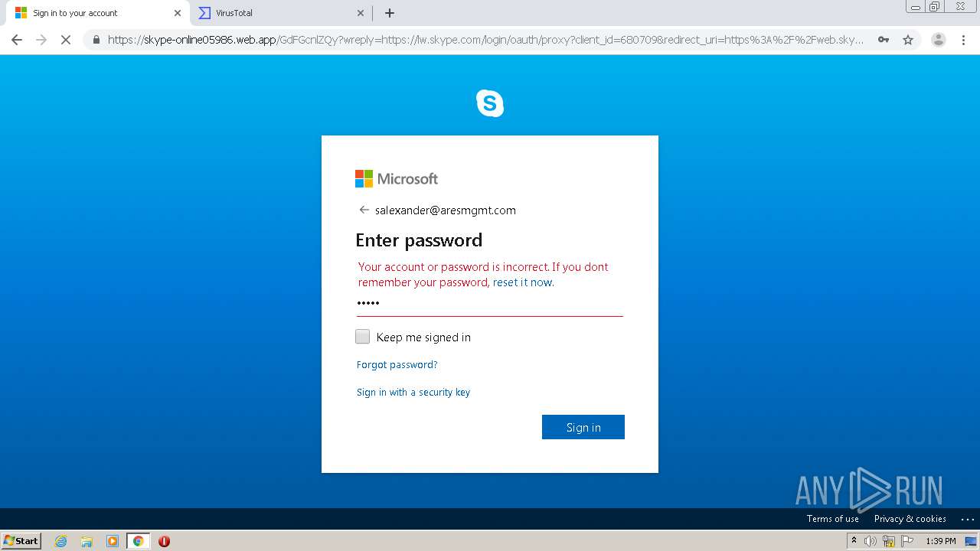Open Chrome three-dot menu
This screenshot has height=551, width=980.
click(964, 40)
